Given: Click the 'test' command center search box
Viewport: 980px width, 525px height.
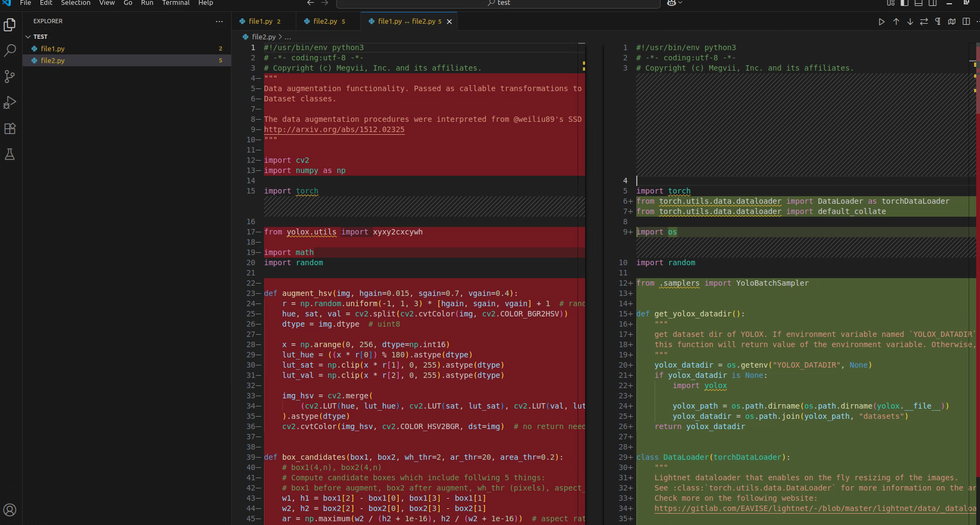Looking at the screenshot, I should click(498, 3).
